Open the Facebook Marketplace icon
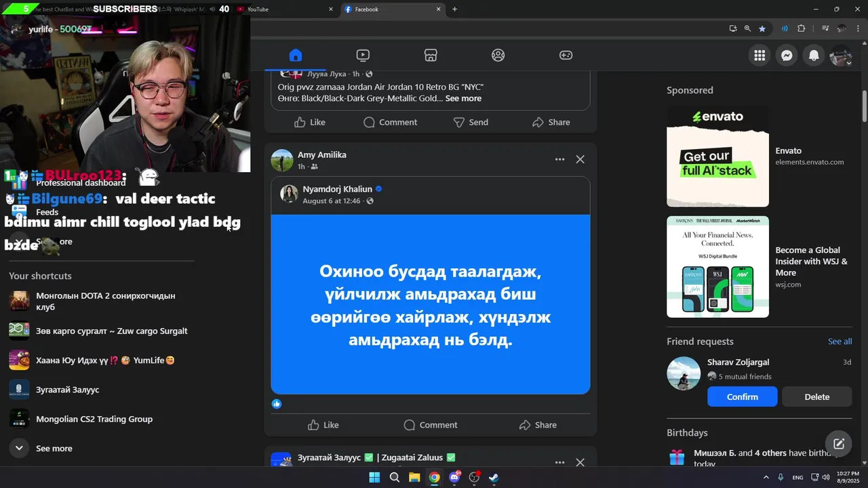The width and height of the screenshot is (868, 488). point(431,56)
